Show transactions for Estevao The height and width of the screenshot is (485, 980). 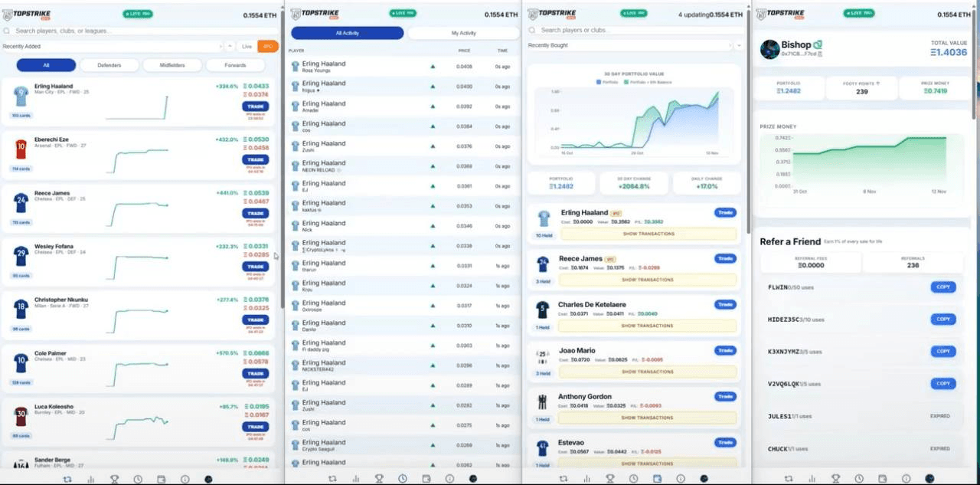click(x=648, y=464)
